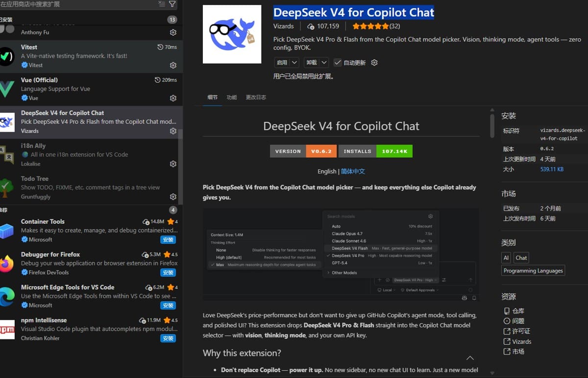Click the Vitest extension logo icon
Image resolution: width=588 pixels, height=378 pixels.
[6, 56]
